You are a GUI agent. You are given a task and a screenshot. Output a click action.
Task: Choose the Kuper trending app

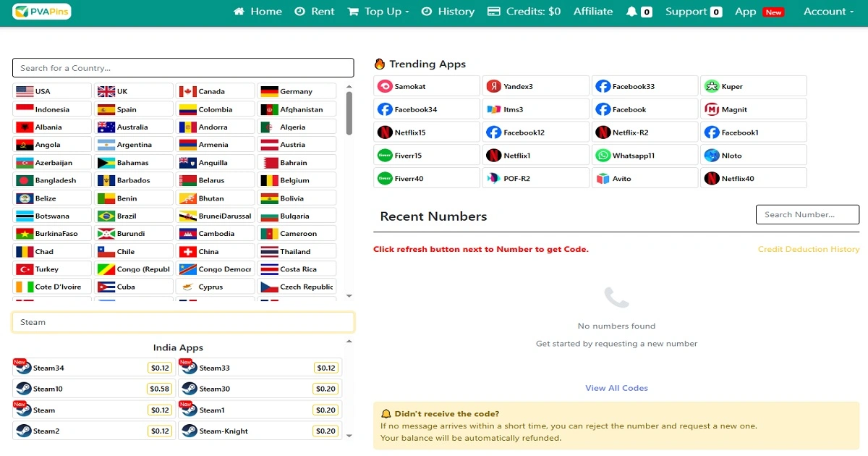tap(754, 86)
